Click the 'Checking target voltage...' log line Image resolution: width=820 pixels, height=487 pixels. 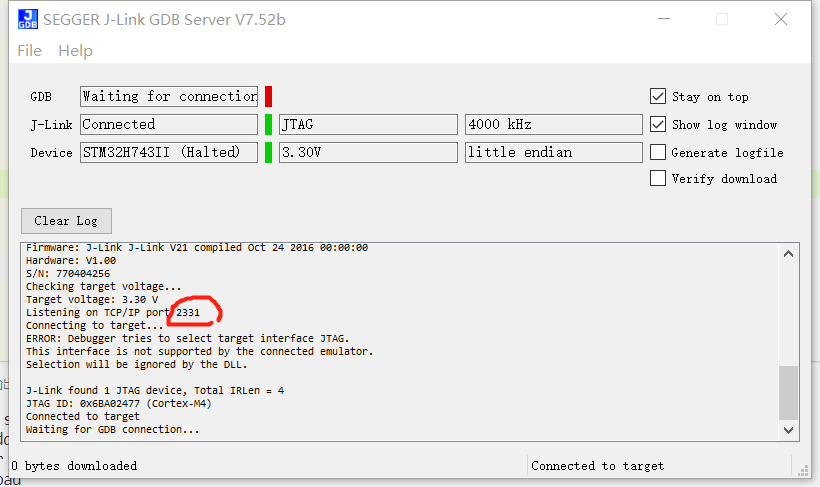tap(104, 287)
